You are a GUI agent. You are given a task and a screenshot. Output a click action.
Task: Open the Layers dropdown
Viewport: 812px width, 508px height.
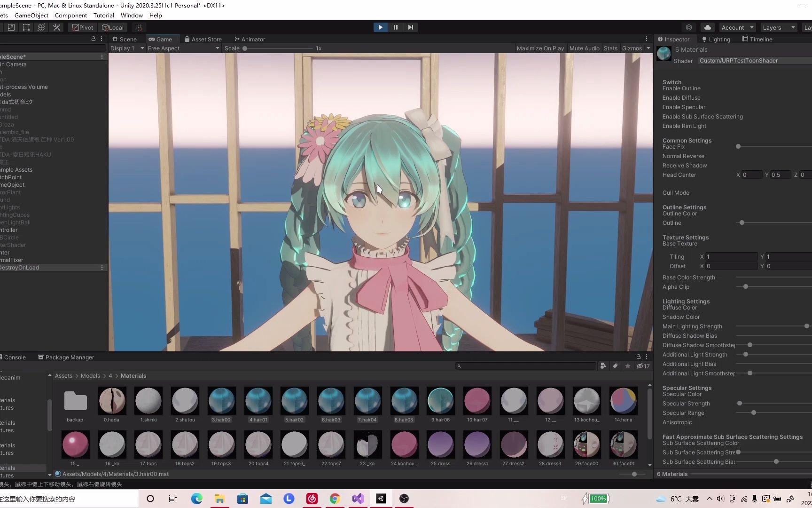coord(779,27)
